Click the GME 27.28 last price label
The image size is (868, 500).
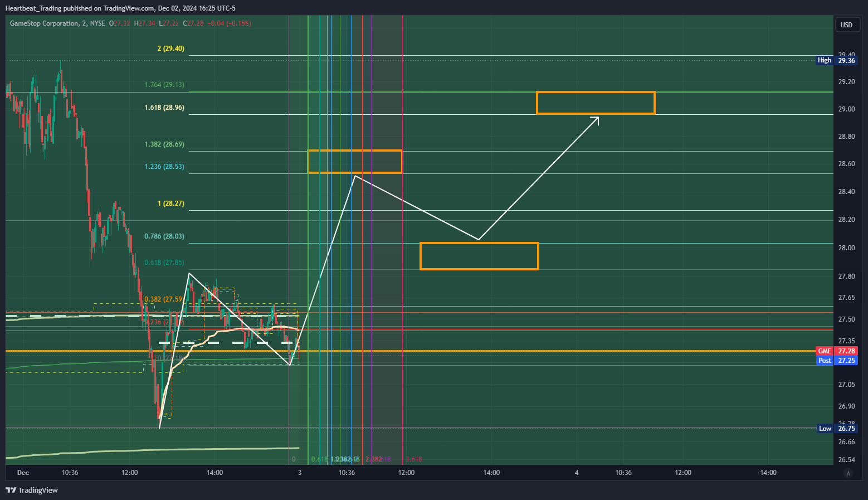pos(837,351)
